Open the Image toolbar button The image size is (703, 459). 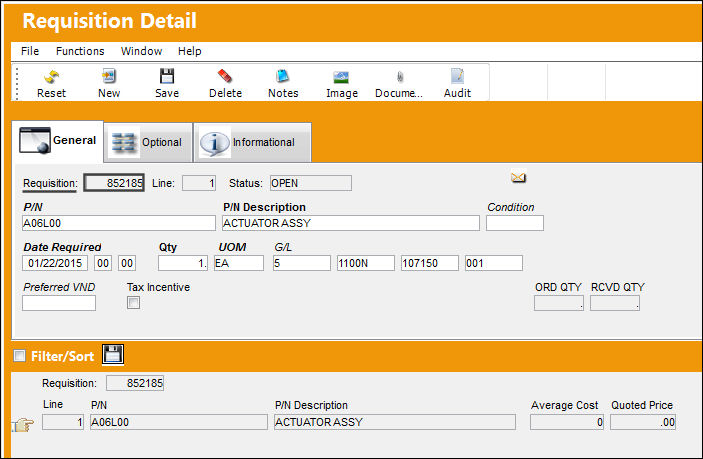(x=342, y=83)
